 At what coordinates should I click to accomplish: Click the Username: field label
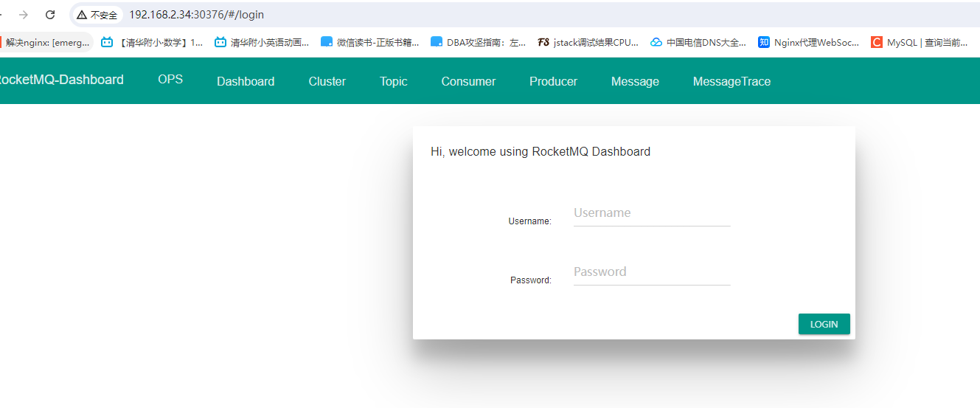pyautogui.click(x=529, y=221)
